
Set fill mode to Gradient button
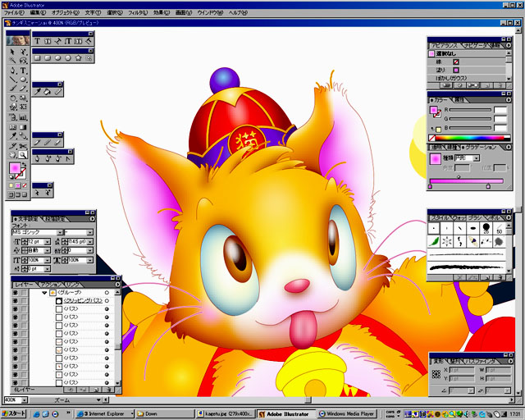(x=18, y=185)
